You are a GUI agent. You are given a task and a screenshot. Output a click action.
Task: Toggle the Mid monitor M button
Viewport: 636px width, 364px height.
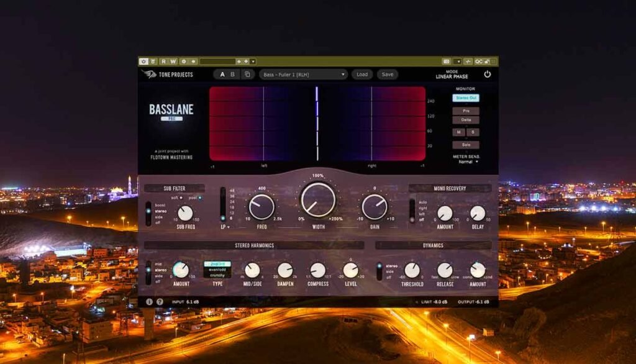tap(459, 132)
